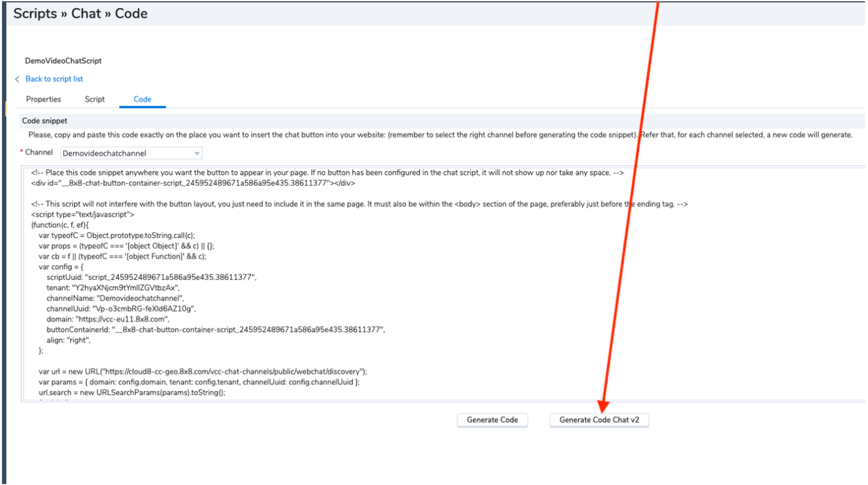Viewport: 868px width, 485px height.
Task: Select the active Code tab
Action: [142, 99]
